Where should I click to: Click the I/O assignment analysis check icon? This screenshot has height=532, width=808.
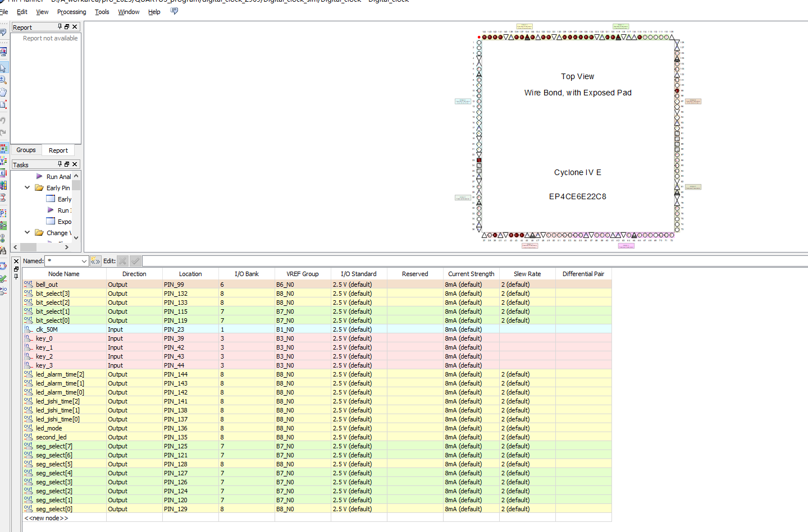click(3, 278)
